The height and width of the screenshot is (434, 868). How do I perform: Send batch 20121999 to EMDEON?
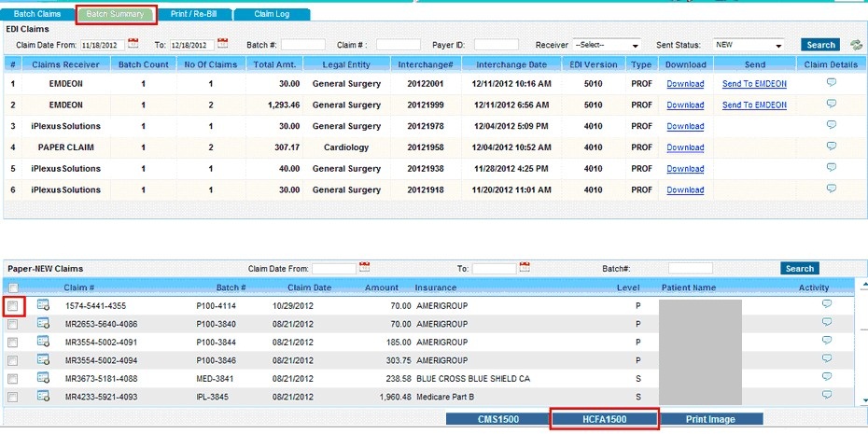(x=754, y=105)
